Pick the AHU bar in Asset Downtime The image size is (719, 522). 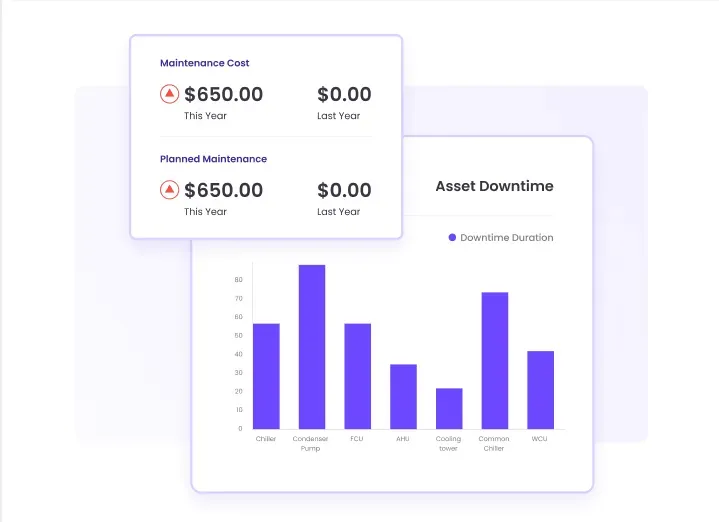click(x=403, y=396)
